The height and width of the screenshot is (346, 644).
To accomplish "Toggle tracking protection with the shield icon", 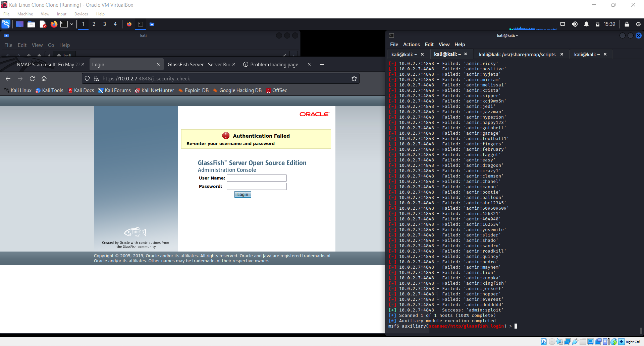I will (87, 78).
